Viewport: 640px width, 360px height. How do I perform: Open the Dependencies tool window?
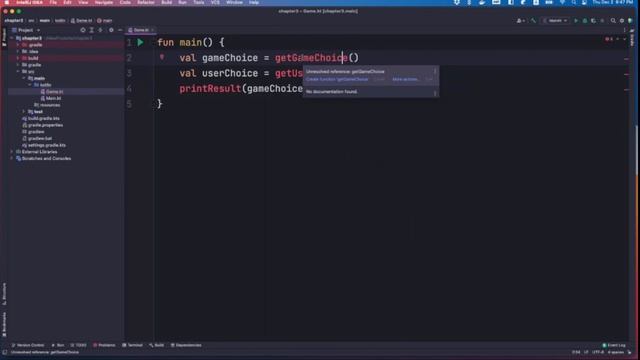point(186,345)
